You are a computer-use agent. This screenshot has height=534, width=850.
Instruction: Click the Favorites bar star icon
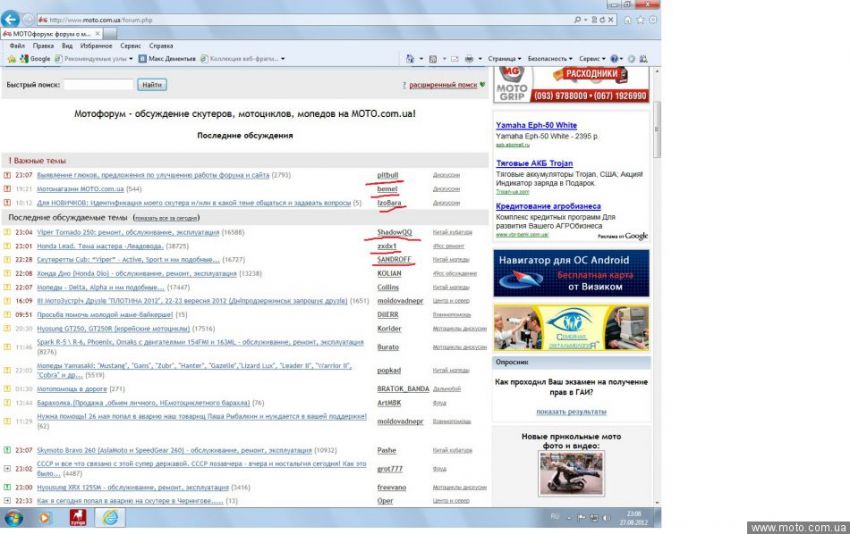(x=11, y=59)
